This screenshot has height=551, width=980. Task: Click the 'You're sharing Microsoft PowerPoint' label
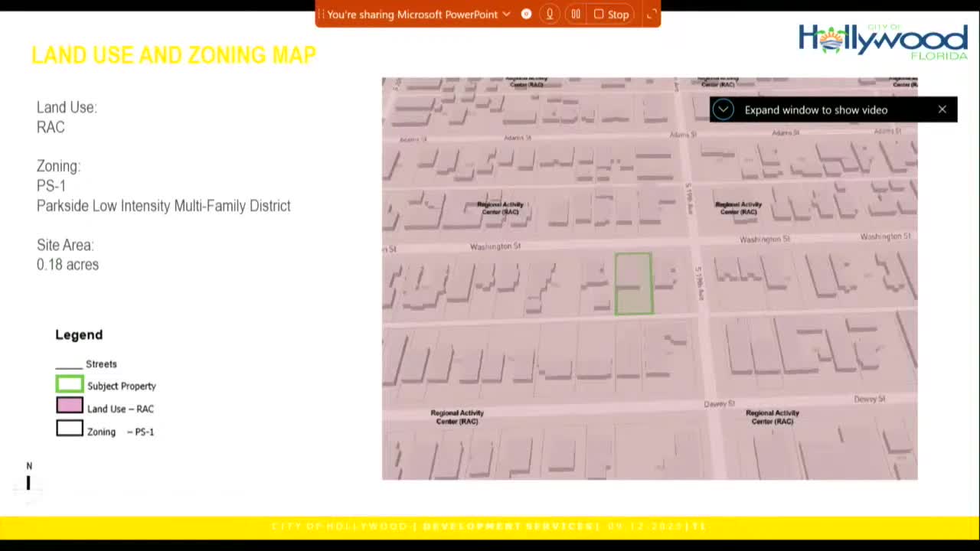pyautogui.click(x=412, y=15)
